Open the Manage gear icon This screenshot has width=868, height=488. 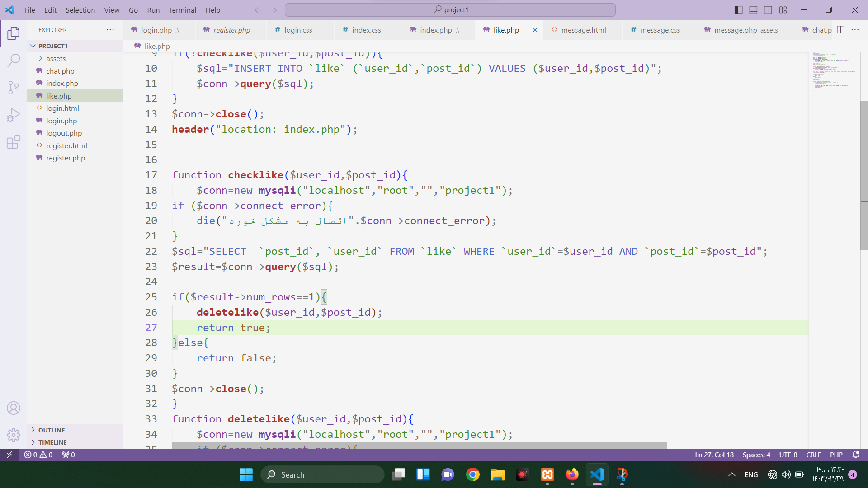14,435
